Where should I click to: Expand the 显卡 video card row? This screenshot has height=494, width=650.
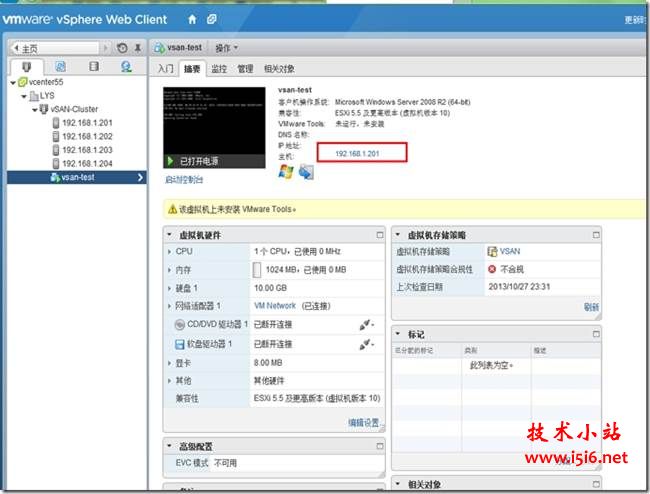point(169,363)
